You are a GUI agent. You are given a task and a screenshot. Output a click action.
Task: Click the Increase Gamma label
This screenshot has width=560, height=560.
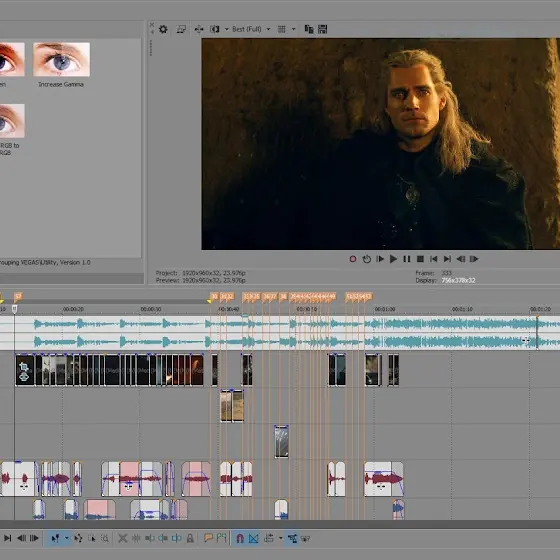point(61,84)
